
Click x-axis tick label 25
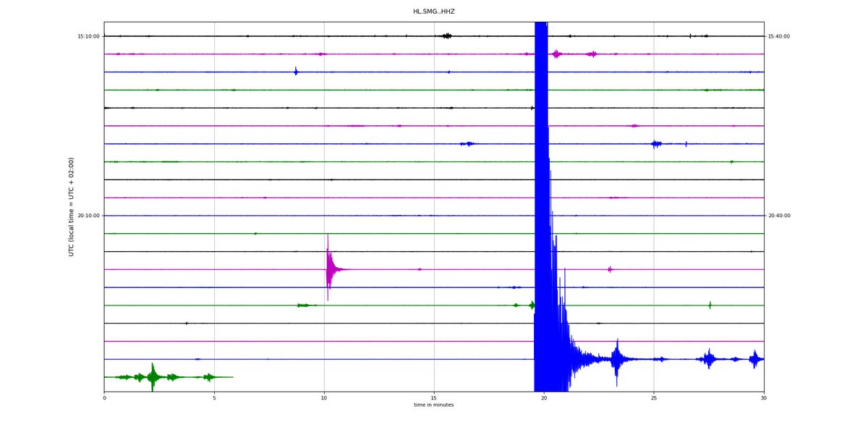coord(654,397)
